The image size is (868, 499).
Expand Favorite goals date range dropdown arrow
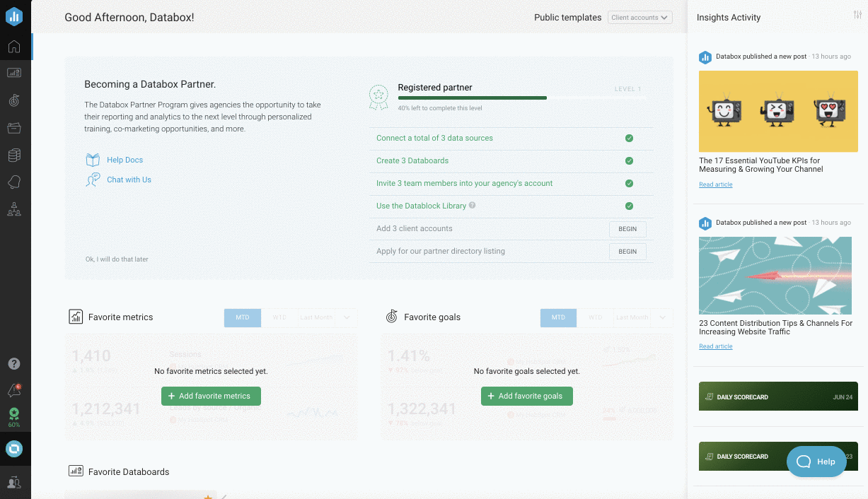[x=663, y=317]
